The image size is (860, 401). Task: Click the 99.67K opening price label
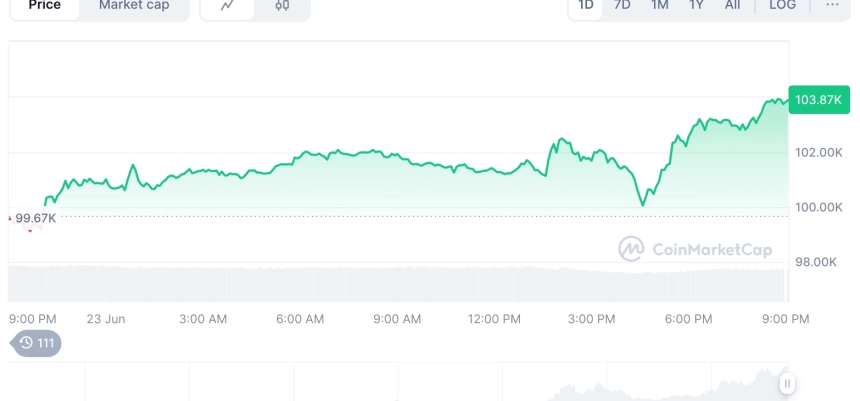click(35, 218)
